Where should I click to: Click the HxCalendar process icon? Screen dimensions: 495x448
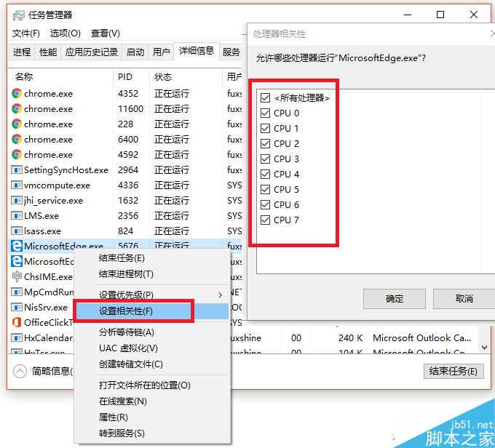point(17,337)
